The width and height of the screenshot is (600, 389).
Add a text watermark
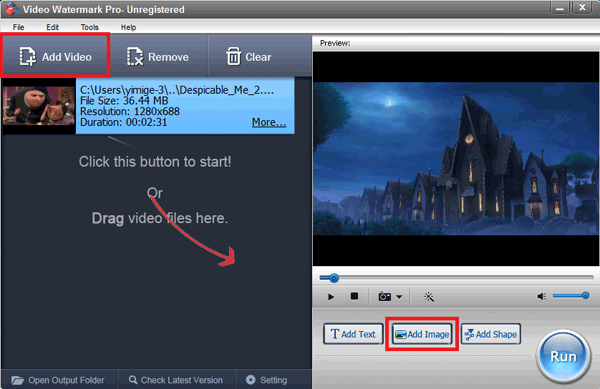point(353,334)
